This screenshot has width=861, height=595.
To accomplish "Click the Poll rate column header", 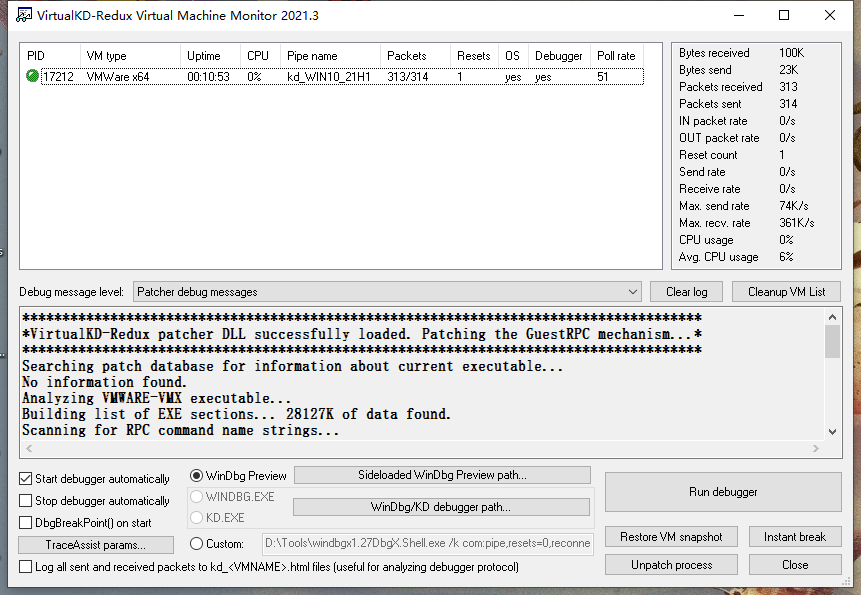I will pos(617,56).
